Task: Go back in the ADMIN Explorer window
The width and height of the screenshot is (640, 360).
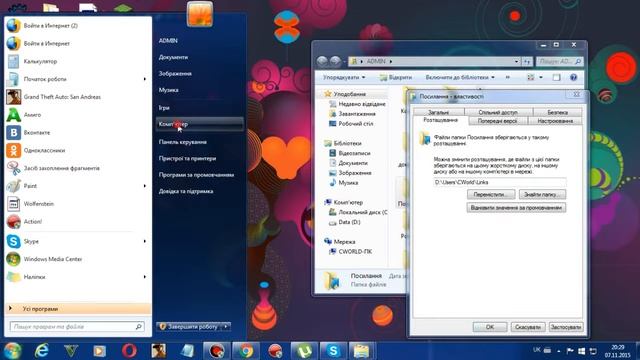Action: pyautogui.click(x=322, y=61)
